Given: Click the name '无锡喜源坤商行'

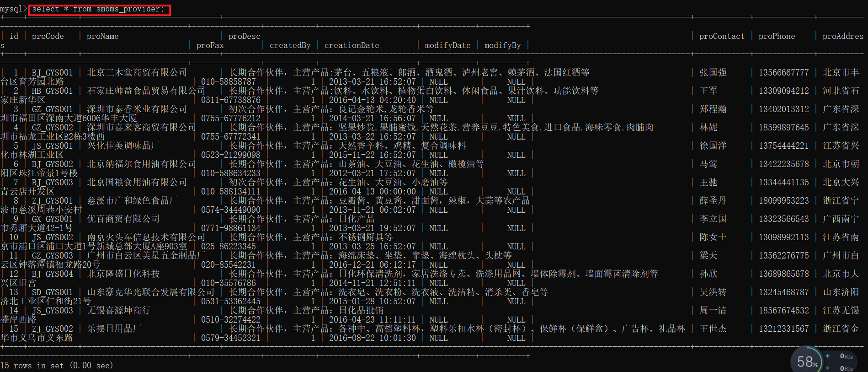Looking at the screenshot, I should [119, 310].
